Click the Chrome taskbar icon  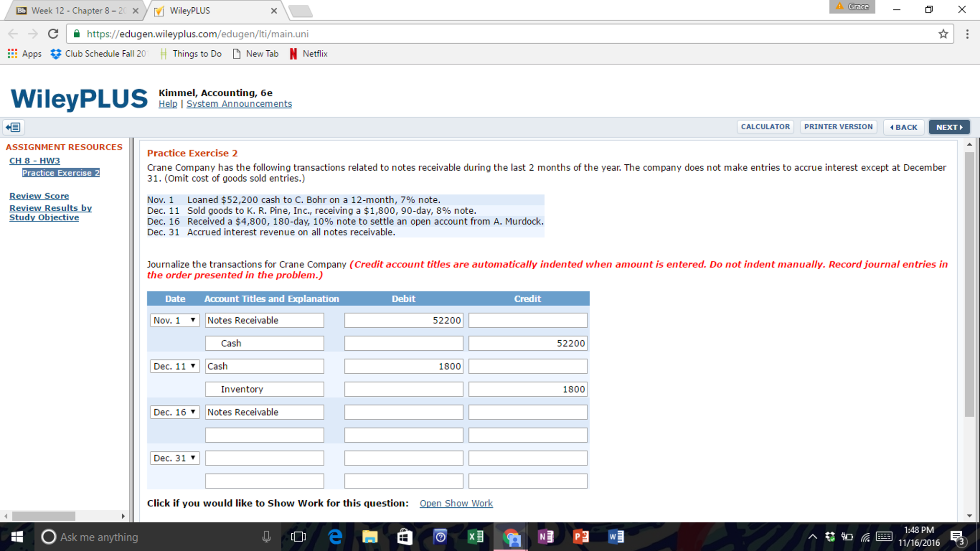click(511, 537)
